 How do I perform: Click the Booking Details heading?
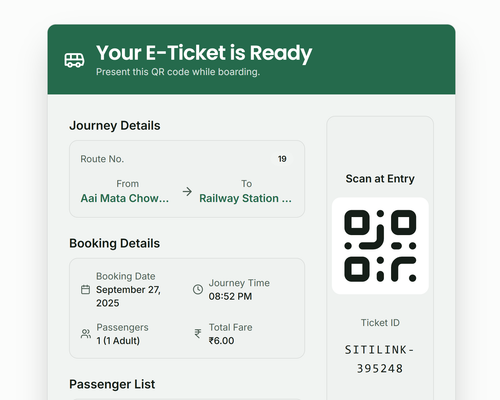point(115,243)
